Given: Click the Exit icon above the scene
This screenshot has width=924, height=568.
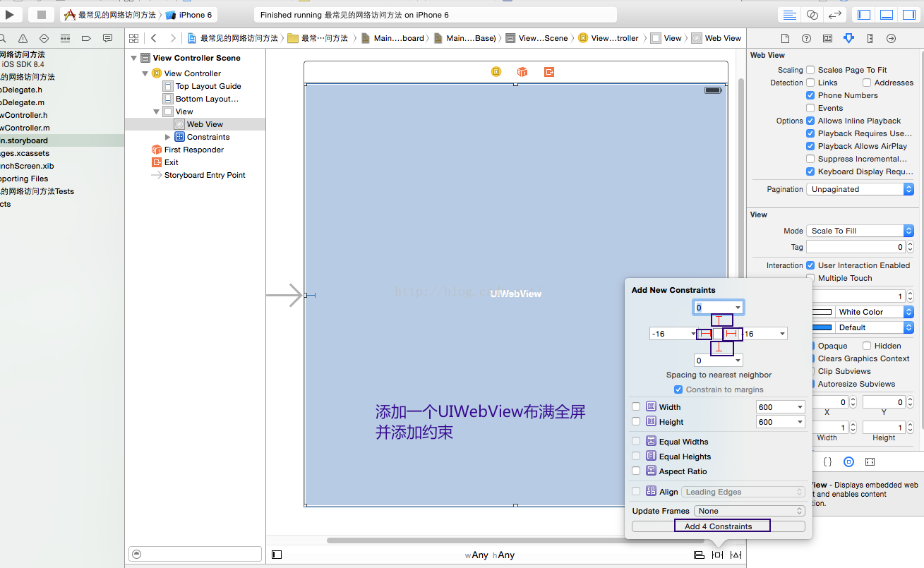Looking at the screenshot, I should tap(549, 71).
